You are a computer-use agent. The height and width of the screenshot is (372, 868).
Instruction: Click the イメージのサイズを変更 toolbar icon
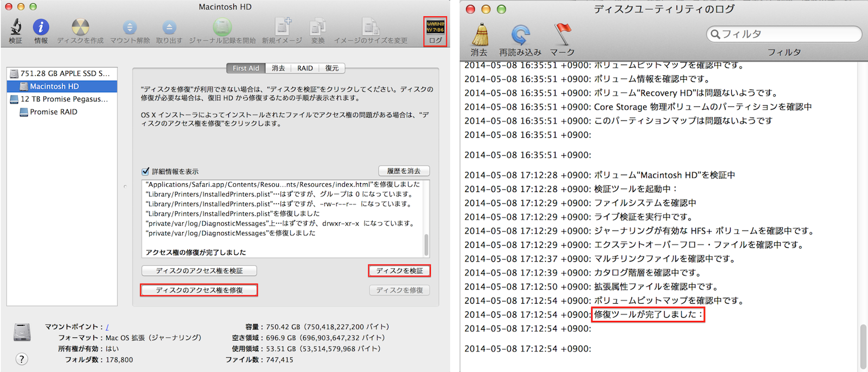[x=371, y=27]
